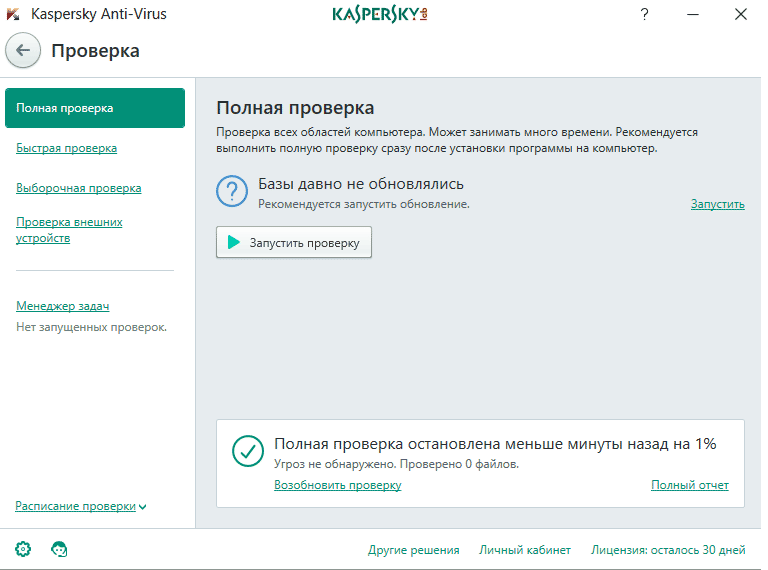Click text Угроз не обнаружено. Проверено 0 файлов.

396,464
